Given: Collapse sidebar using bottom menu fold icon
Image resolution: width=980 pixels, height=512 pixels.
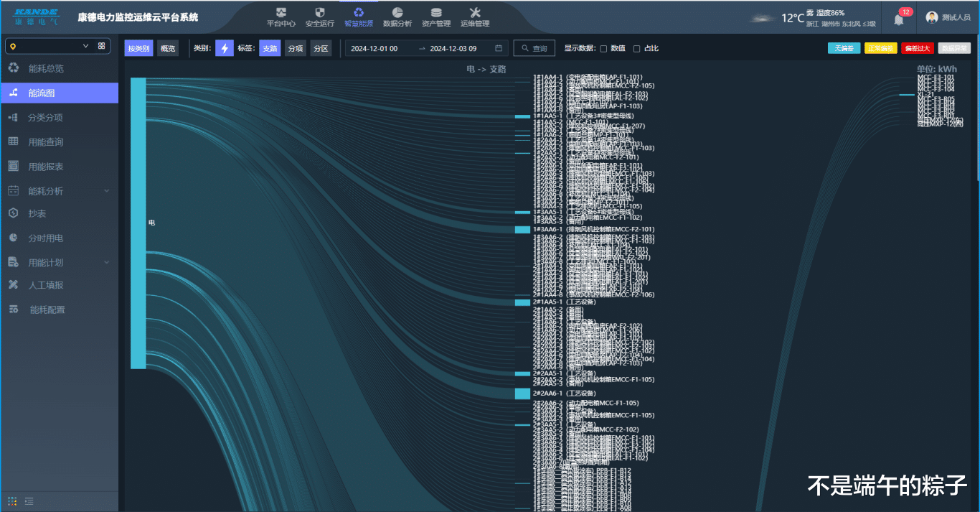Looking at the screenshot, I should tap(29, 501).
